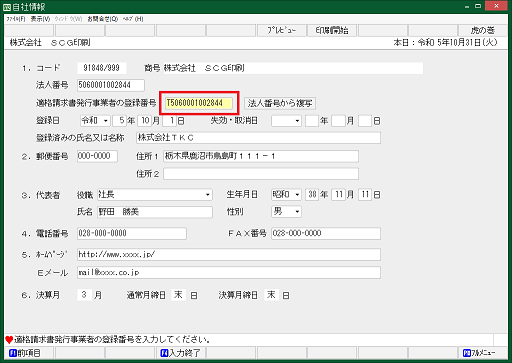Click the 生年月日 day field
This screenshot has height=363, width=512.
coord(365,195)
